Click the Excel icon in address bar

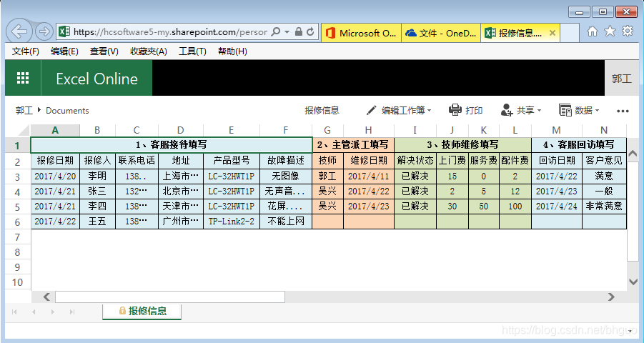(x=64, y=31)
